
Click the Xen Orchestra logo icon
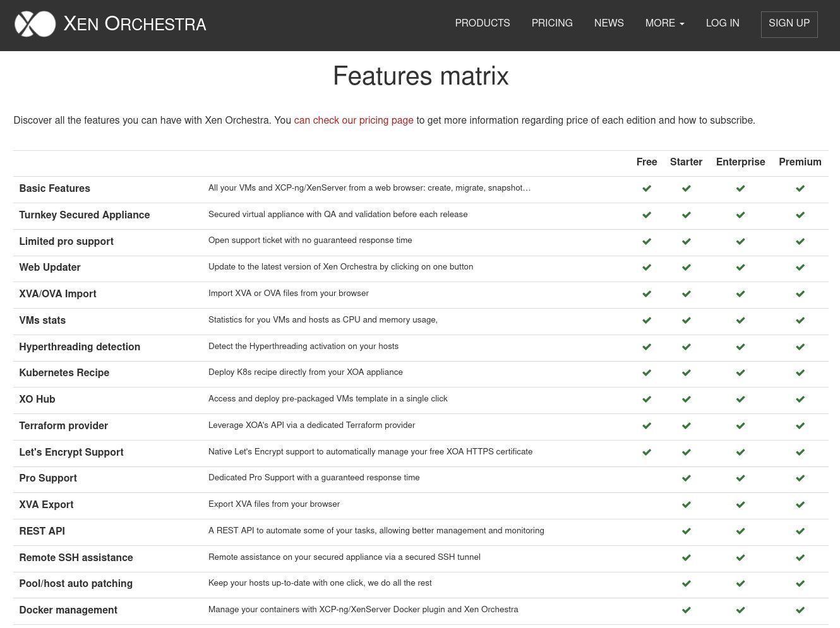click(x=35, y=24)
